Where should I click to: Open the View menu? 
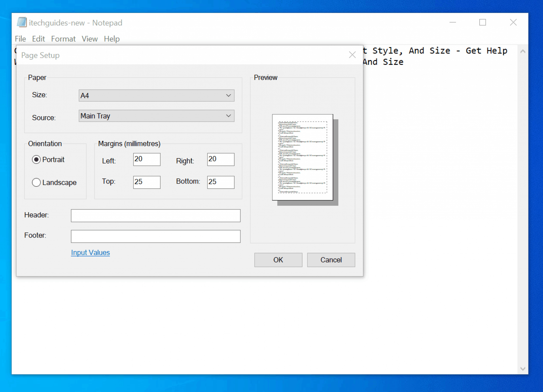[90, 39]
